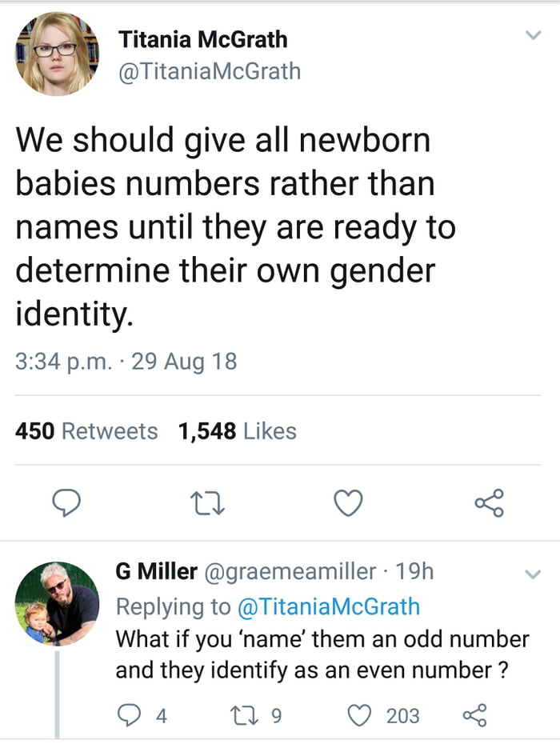Follow the 'Replying to @TitaniaMcGrath' mention

pyautogui.click(x=329, y=606)
